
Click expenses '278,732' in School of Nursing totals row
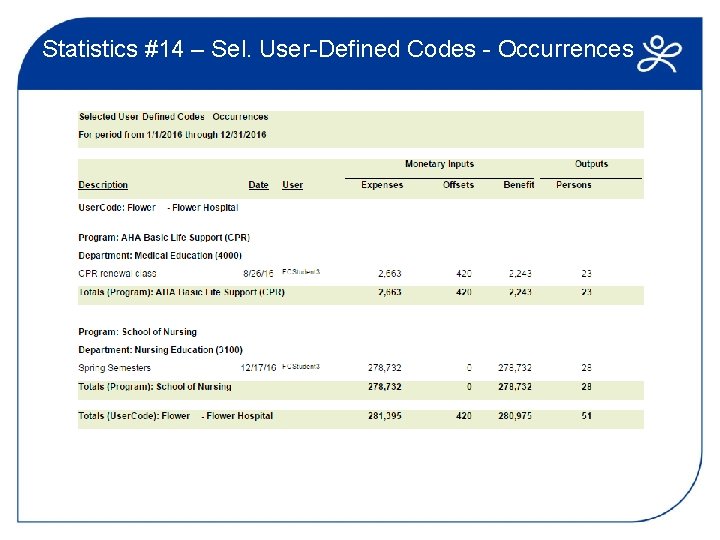(385, 387)
